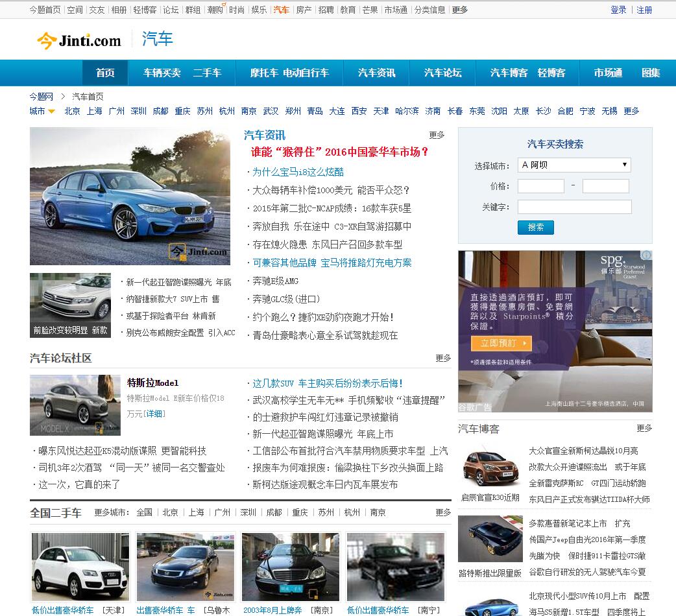676x616 pixels.
Task: Open the 车辆买卖 navigation item
Action: click(x=162, y=73)
